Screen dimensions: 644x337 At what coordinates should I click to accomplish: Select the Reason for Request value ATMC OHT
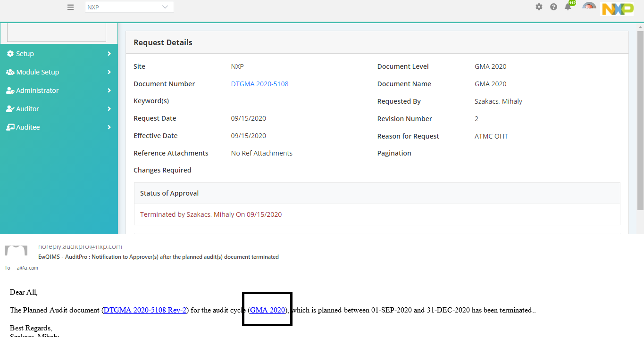coord(491,136)
